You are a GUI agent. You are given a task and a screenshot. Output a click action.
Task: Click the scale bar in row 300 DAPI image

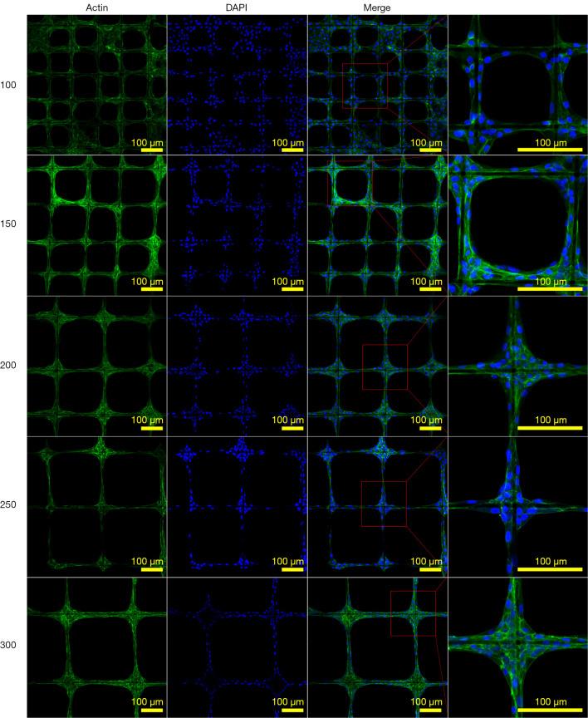coord(288,711)
